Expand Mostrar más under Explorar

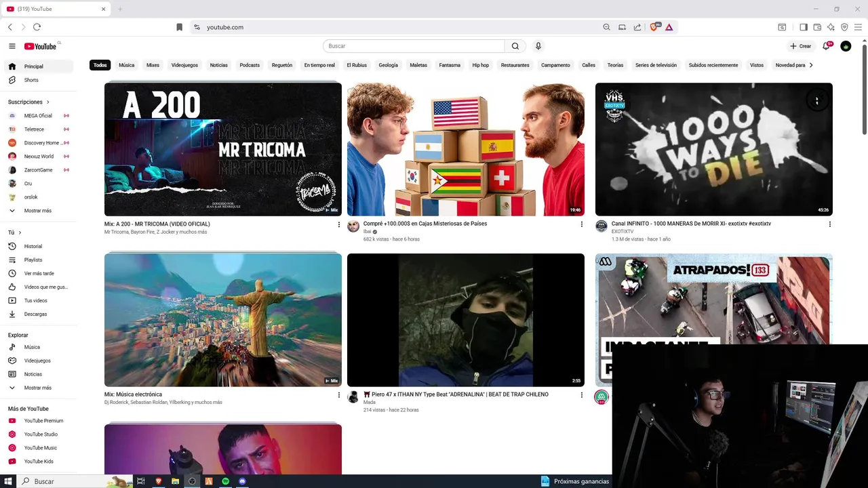[x=38, y=388]
